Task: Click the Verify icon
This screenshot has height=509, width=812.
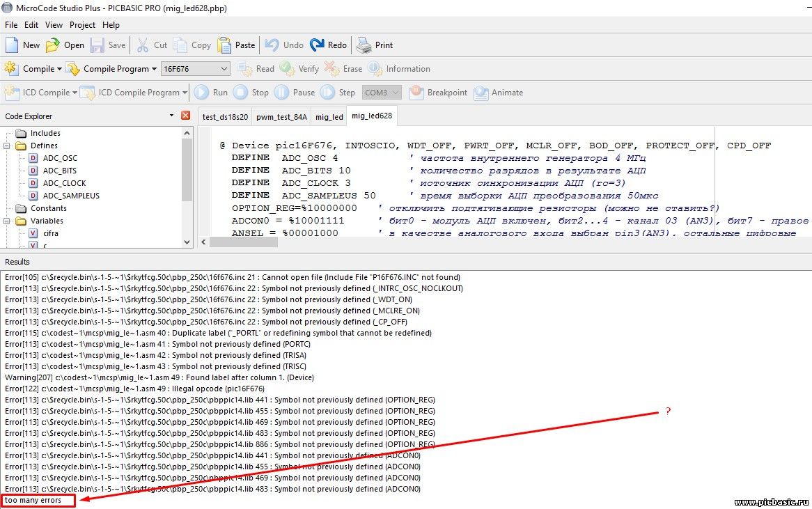Action: [287, 68]
